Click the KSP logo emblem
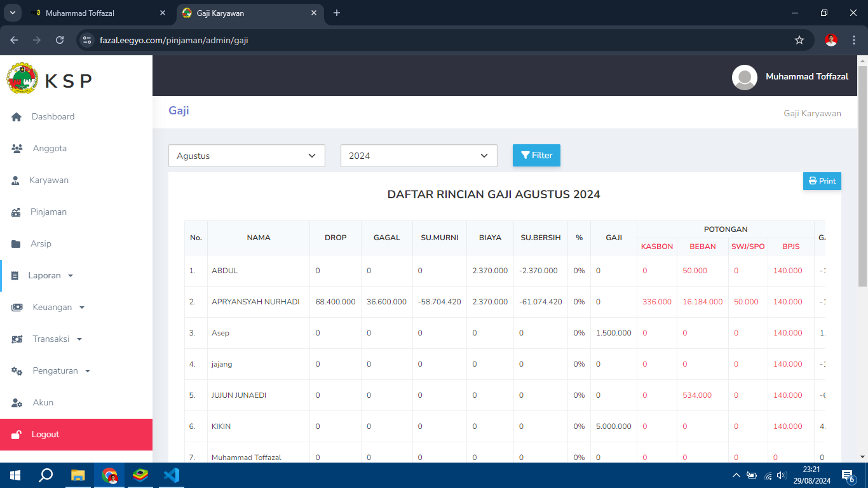 (x=22, y=79)
